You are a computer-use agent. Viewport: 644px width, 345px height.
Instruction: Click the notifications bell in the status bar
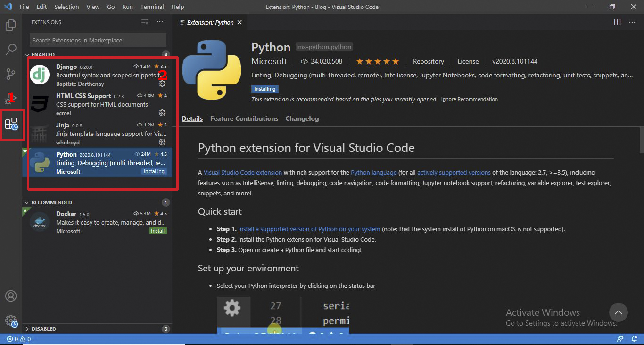[633, 338]
